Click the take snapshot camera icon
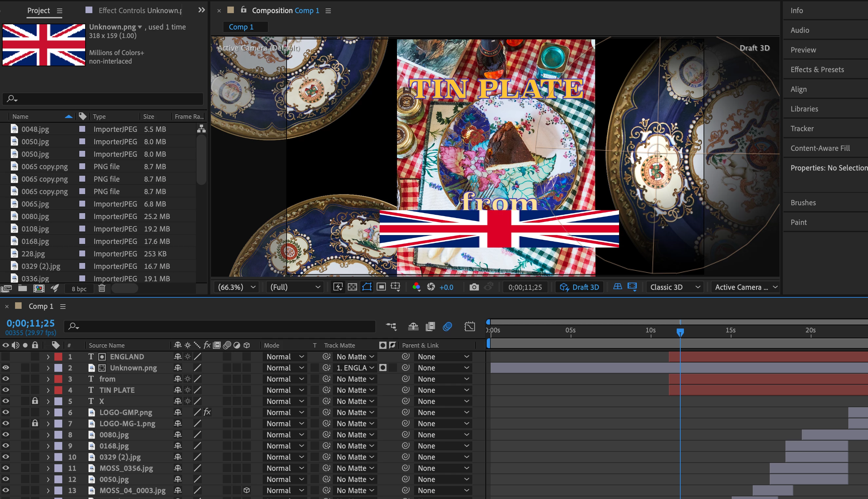 tap(474, 287)
